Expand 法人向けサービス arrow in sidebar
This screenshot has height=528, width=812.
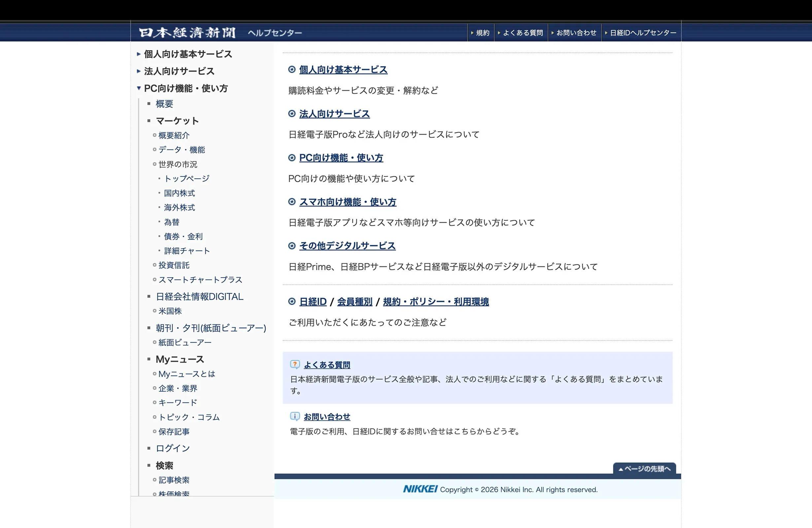139,71
